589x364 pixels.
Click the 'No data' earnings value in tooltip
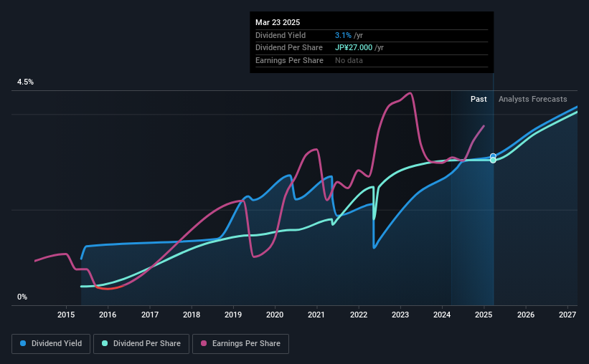click(x=349, y=60)
